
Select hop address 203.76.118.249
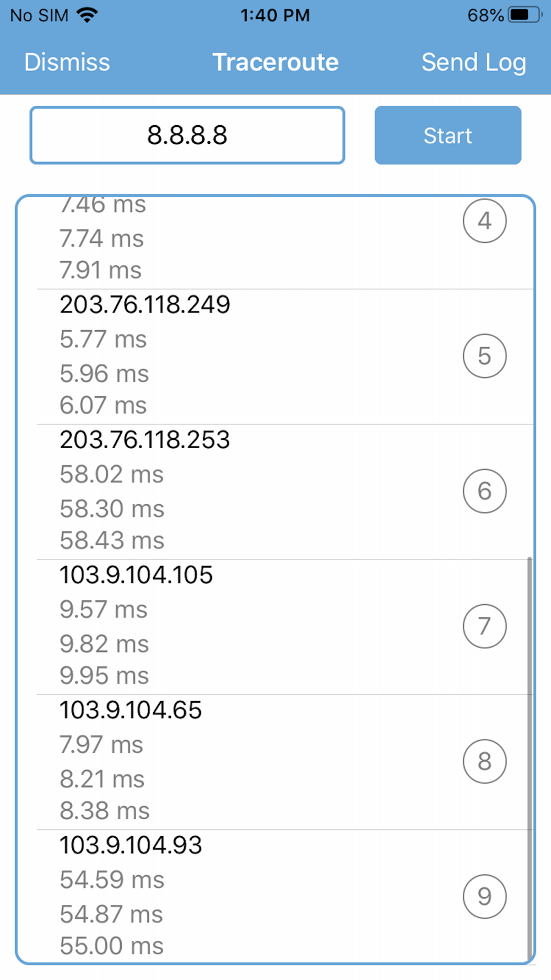[145, 304]
